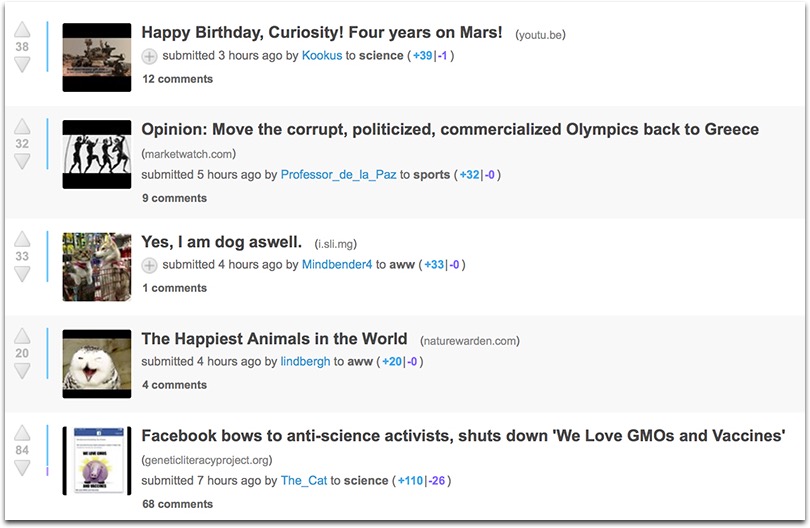This screenshot has height=528, width=810.
Task: Open user profile Professor_de_la_Paz
Action: click(338, 175)
